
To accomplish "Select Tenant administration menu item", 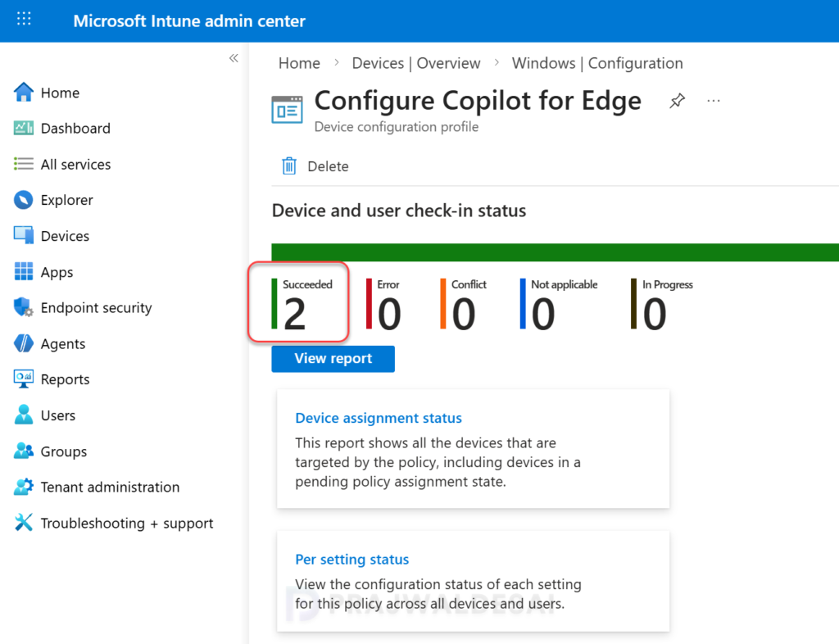I will point(110,487).
